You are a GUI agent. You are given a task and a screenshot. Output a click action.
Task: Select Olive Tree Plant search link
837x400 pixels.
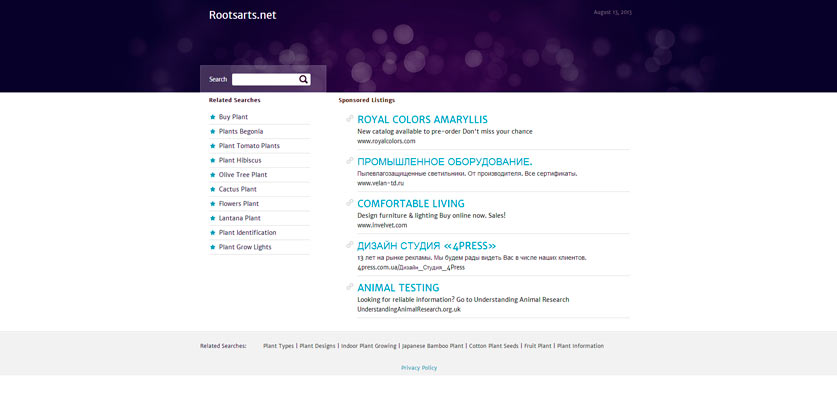pos(243,175)
